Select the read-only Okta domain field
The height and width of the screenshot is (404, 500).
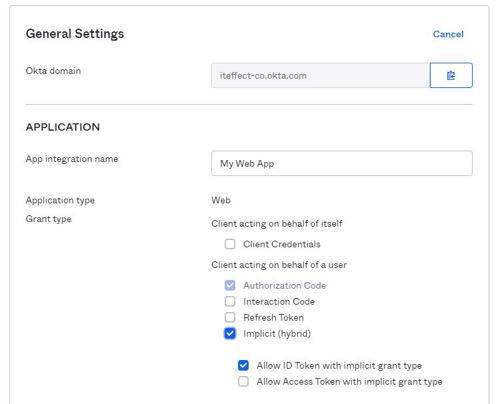(x=321, y=75)
